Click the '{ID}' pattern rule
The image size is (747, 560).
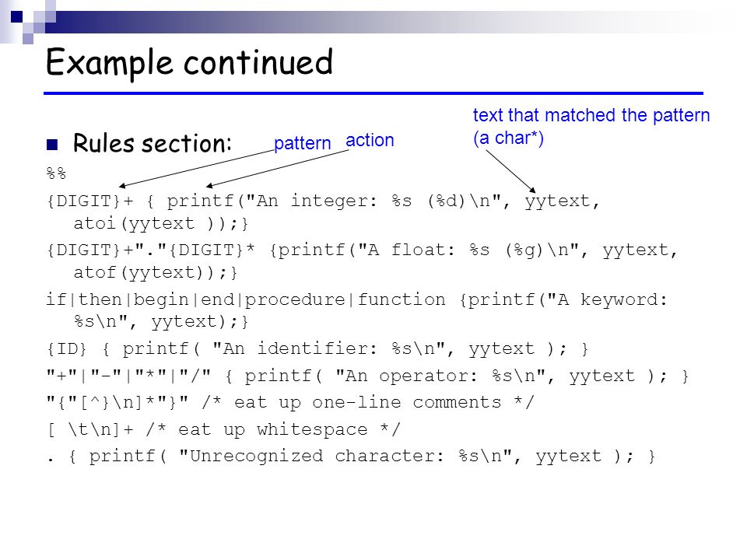click(67, 349)
